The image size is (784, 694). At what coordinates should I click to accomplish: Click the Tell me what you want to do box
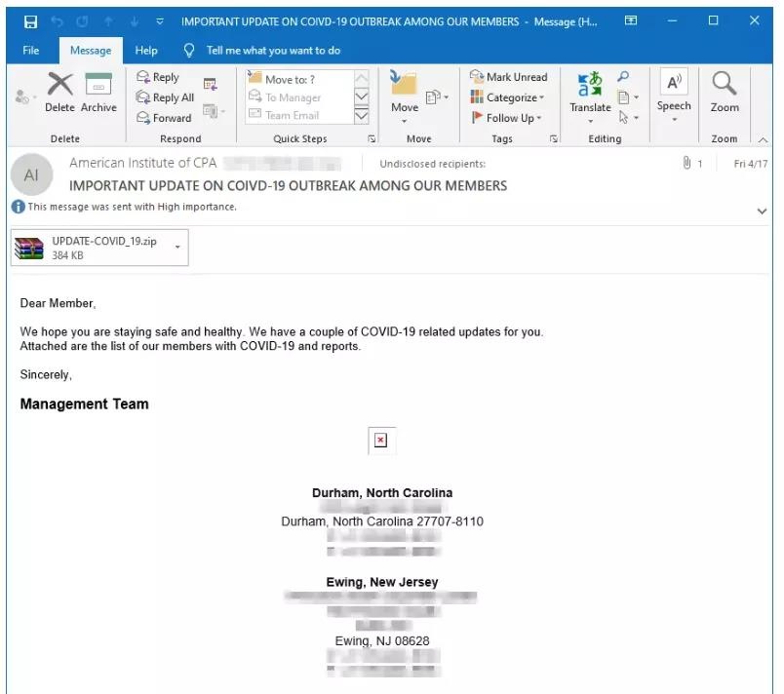(273, 51)
